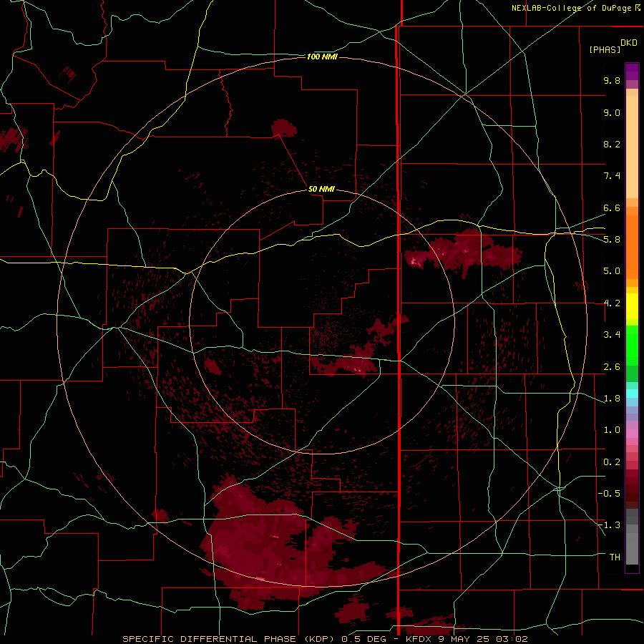Click the KFDX 9 MAY 25 03:02 timestamp
This screenshot has height=644, width=644.
click(467, 639)
